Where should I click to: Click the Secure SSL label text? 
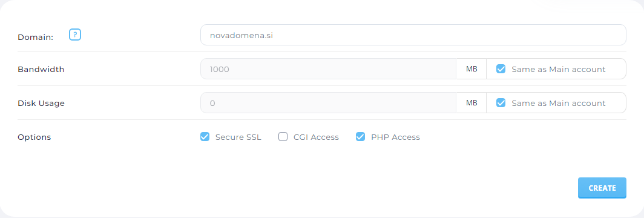click(238, 137)
